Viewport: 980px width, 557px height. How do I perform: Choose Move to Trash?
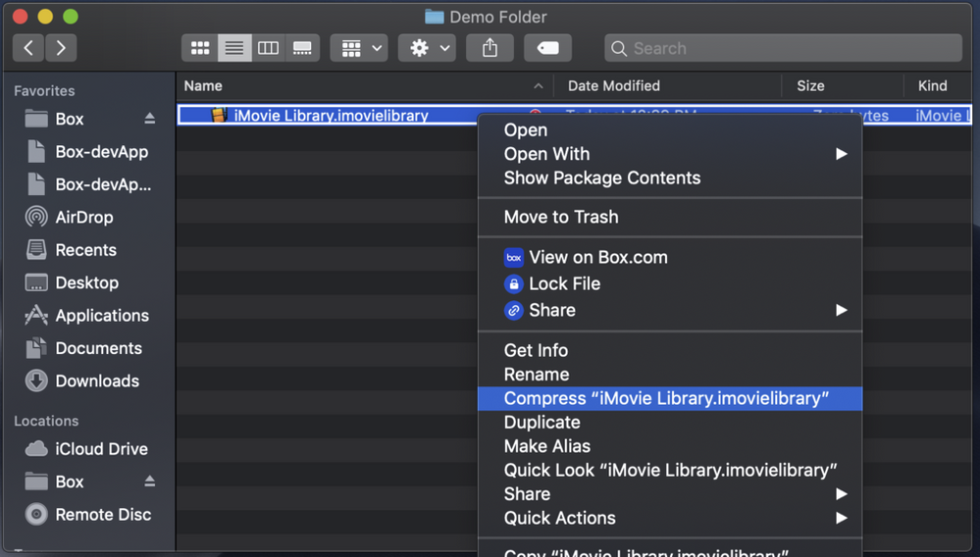pos(670,217)
